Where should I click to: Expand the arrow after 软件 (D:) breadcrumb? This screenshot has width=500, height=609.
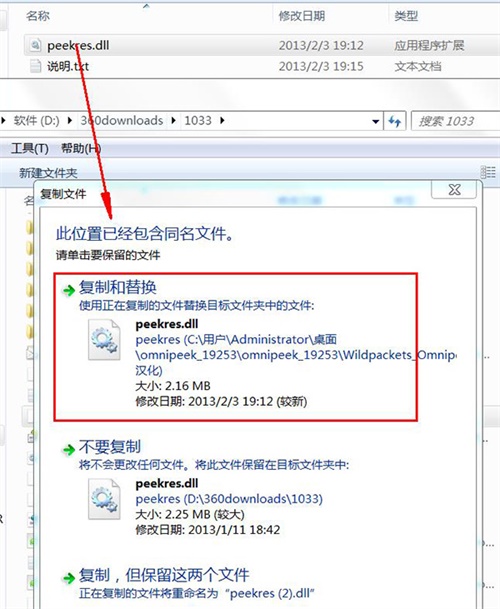point(70,120)
